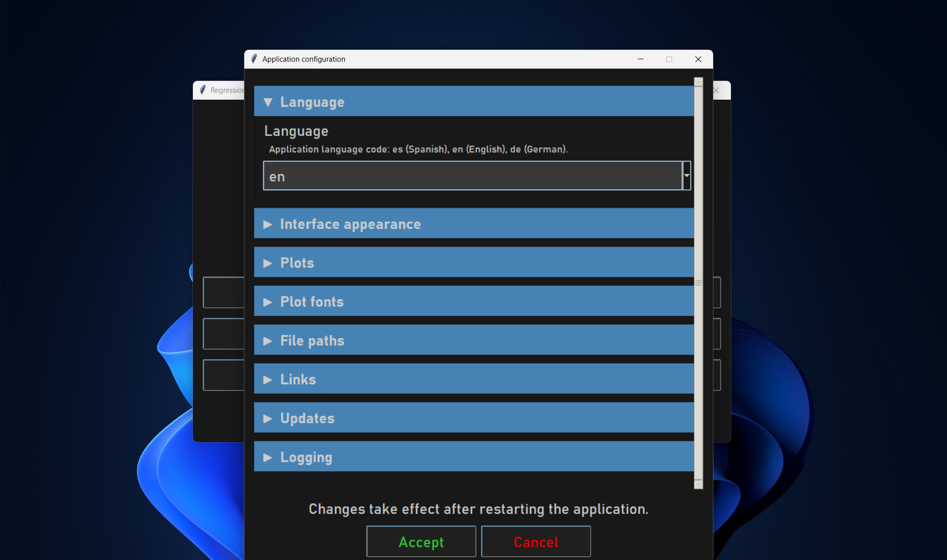Collapse the Language section

(474, 102)
